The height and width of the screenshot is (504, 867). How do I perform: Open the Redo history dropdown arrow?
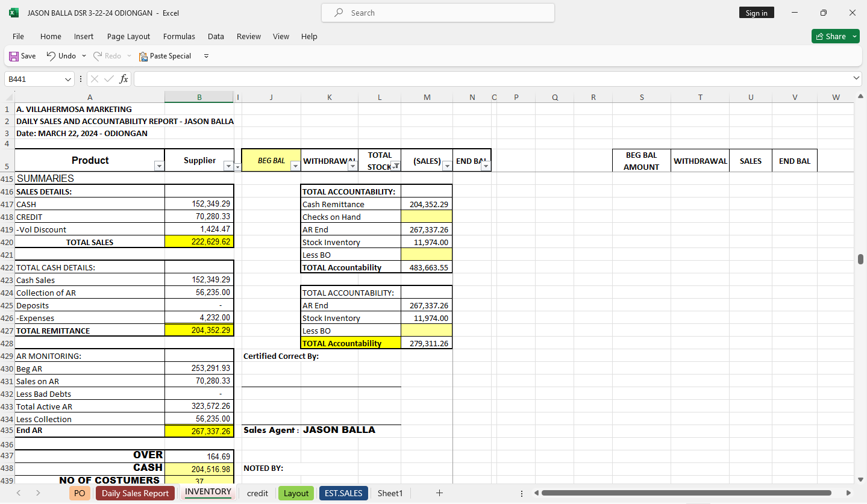point(129,56)
